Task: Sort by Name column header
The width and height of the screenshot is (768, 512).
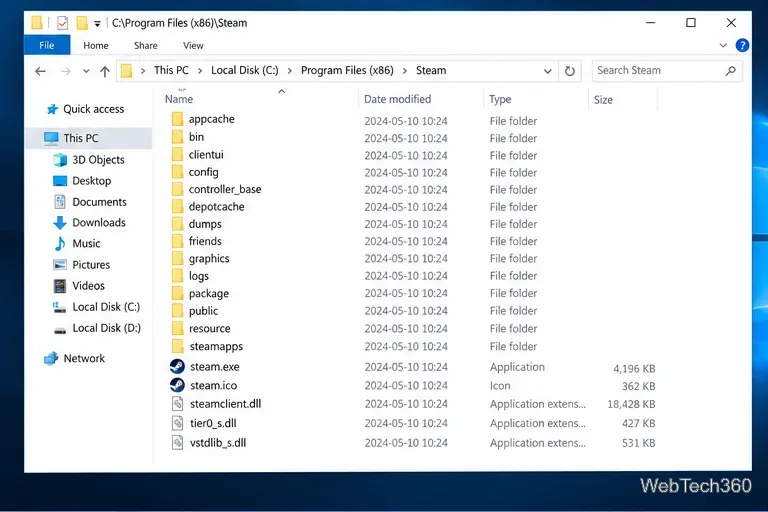Action: click(179, 99)
